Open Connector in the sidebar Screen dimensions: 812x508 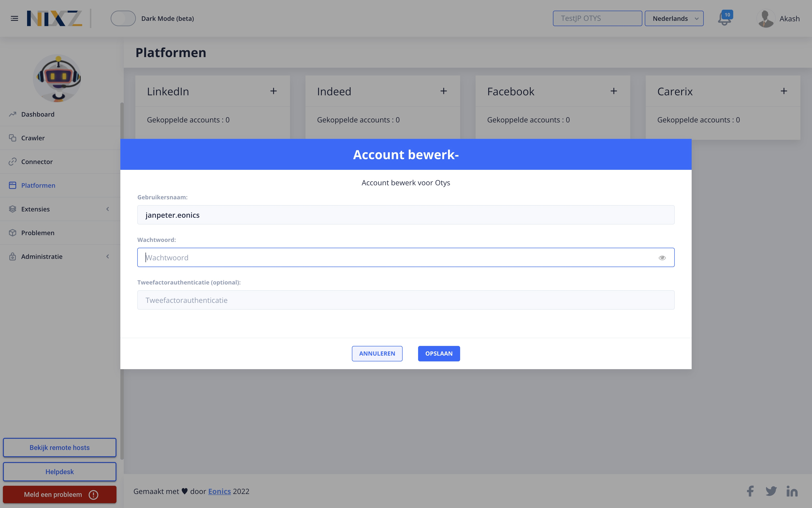tap(60, 162)
